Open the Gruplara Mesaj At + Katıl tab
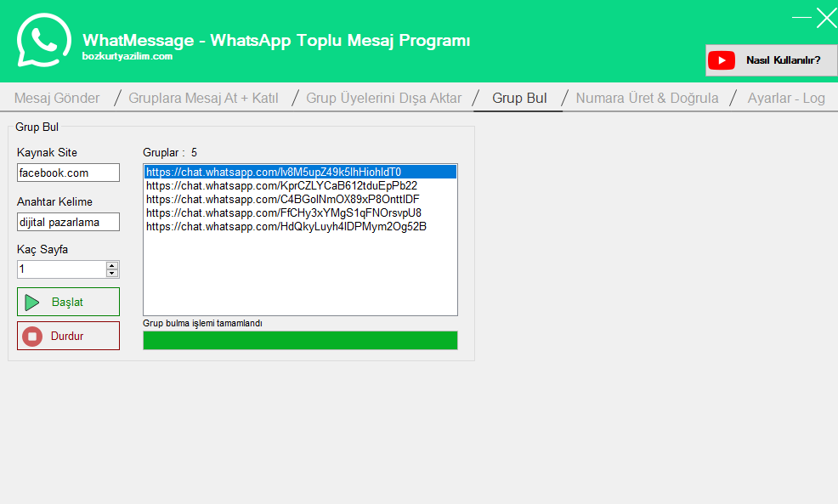The width and height of the screenshot is (838, 504). (x=203, y=99)
